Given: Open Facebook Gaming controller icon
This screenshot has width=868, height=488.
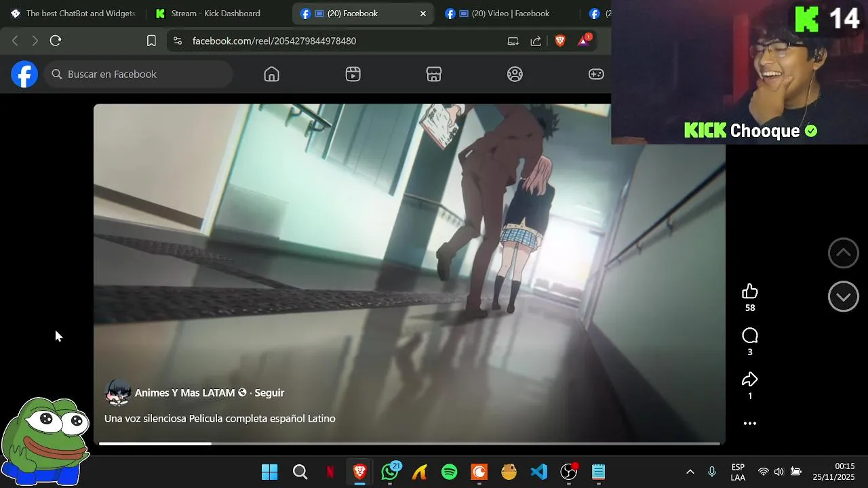Looking at the screenshot, I should pyautogui.click(x=596, y=75).
